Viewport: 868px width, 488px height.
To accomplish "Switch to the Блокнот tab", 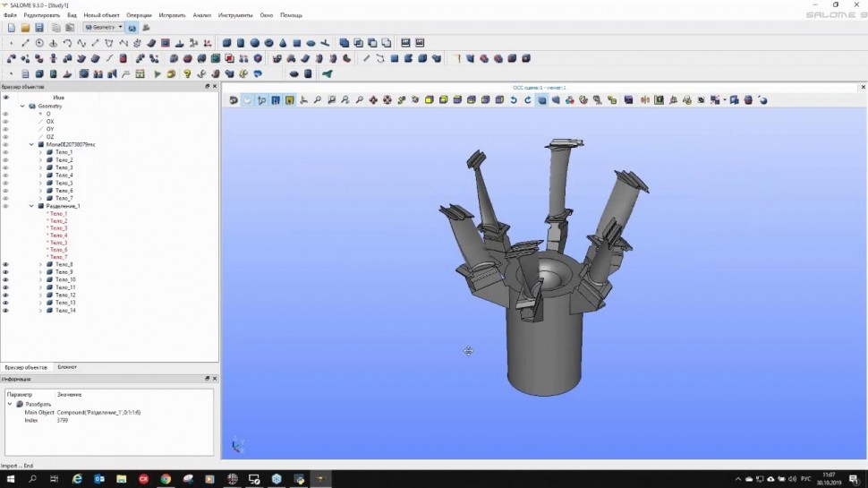I will pyautogui.click(x=67, y=367).
